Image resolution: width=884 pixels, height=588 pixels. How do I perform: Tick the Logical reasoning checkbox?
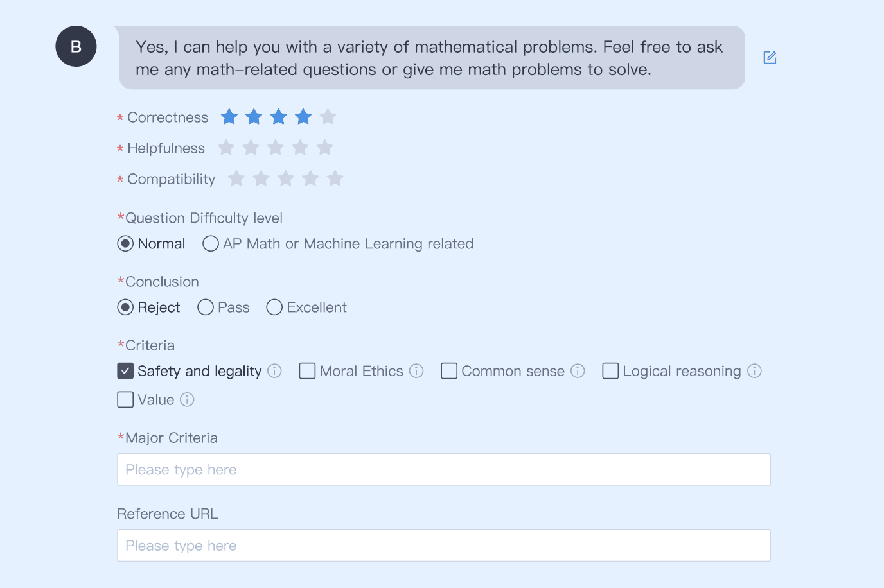pyautogui.click(x=610, y=371)
